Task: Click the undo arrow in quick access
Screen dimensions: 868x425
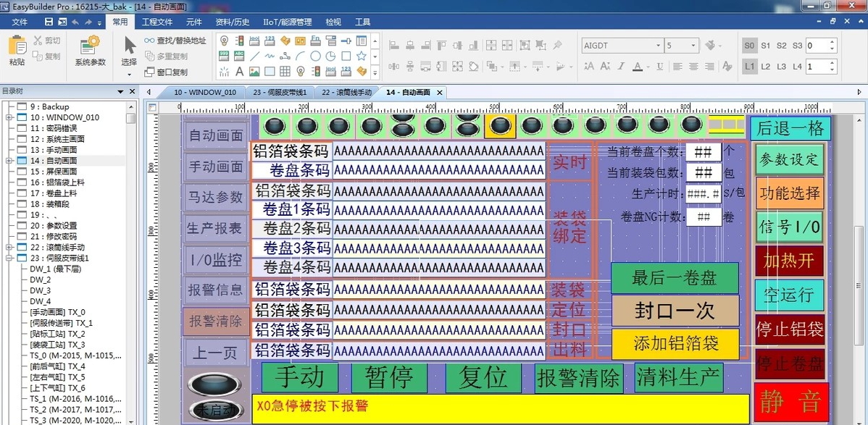Action: [75, 22]
